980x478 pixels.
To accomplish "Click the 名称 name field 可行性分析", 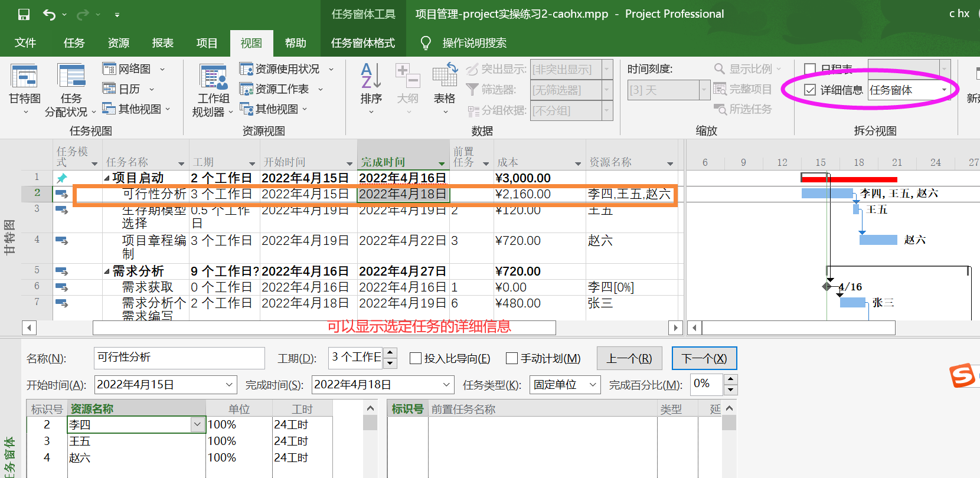I will click(179, 358).
